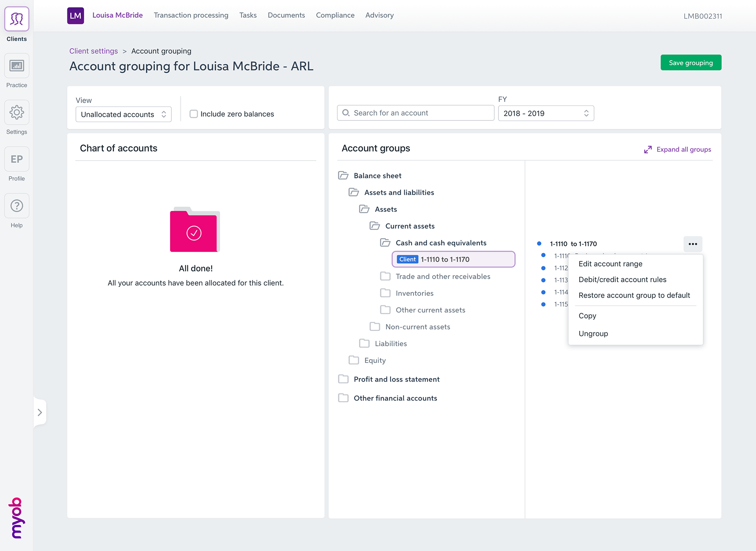Click the three-dot menu for 1-1110 to 1-1170
This screenshot has width=756, height=551.
click(x=693, y=244)
